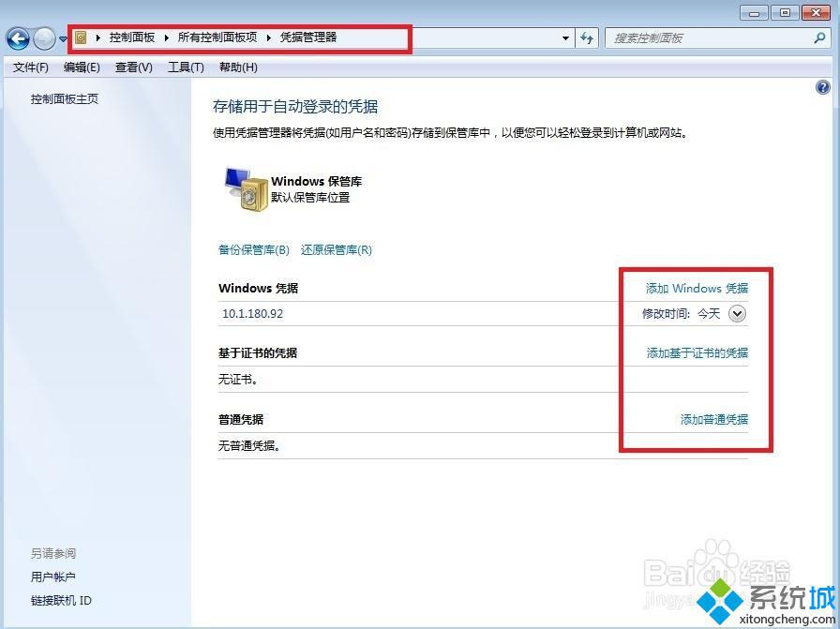Click 添加基于证书的凭据 link
840x629 pixels.
coord(697,353)
